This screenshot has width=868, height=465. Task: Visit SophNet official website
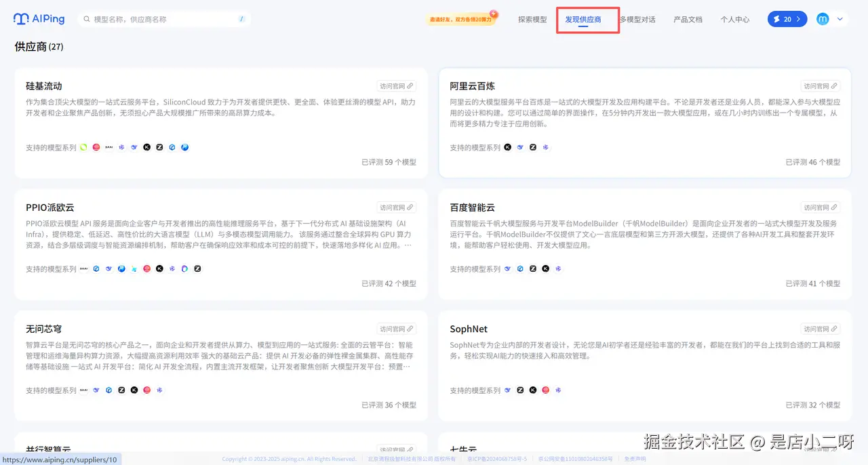(x=821, y=329)
